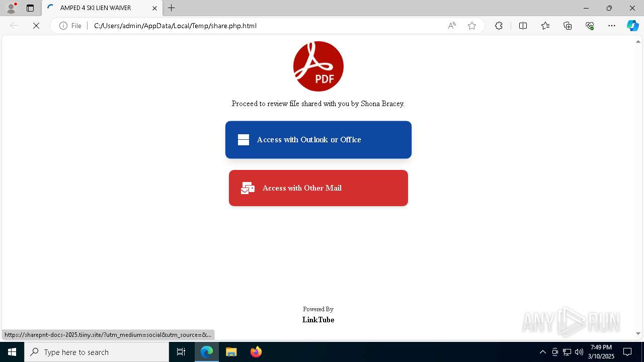Open the tab actions menu icon

pyautogui.click(x=30, y=8)
